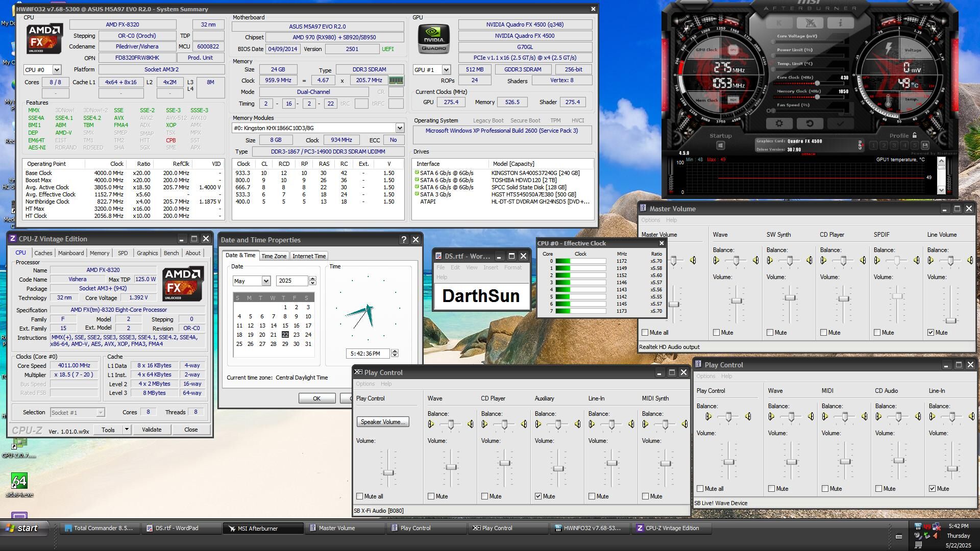Viewport: 980px width, 551px height.
Task: Mute SW Synth in Master Volume
Action: pyautogui.click(x=770, y=333)
